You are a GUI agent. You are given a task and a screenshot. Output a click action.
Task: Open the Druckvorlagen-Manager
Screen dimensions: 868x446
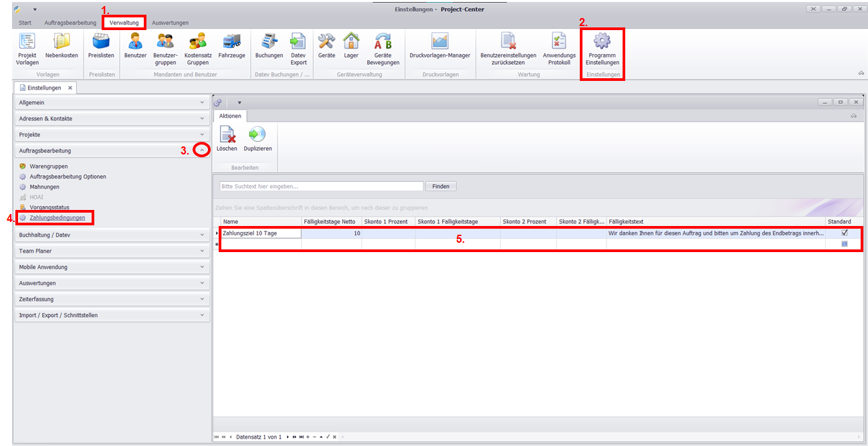point(439,41)
